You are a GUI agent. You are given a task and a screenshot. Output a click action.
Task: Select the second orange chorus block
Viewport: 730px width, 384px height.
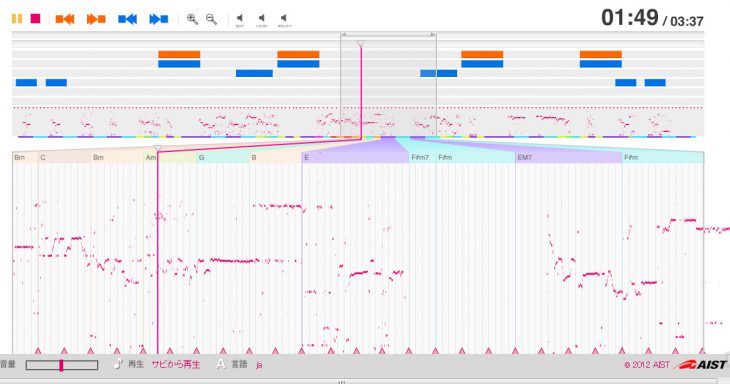pyautogui.click(x=298, y=54)
